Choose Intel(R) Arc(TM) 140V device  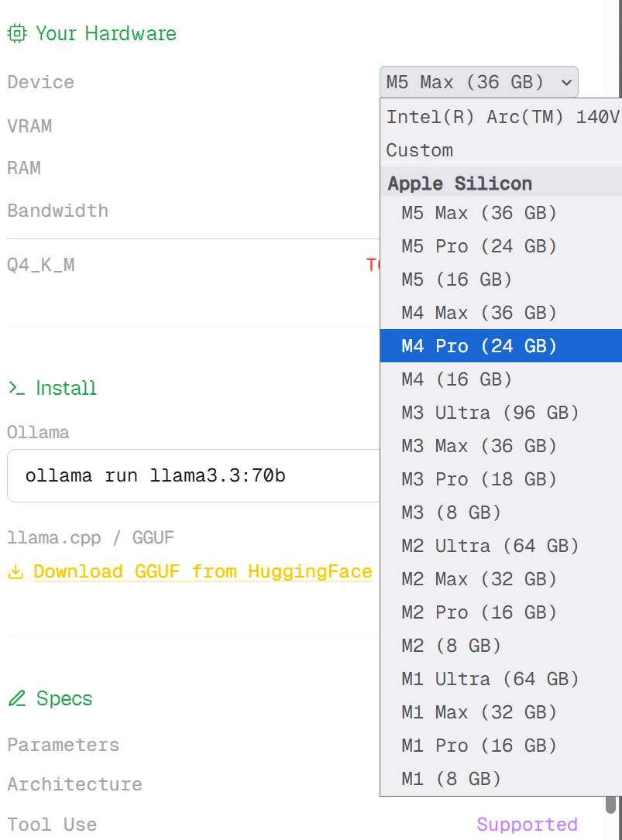(x=502, y=117)
